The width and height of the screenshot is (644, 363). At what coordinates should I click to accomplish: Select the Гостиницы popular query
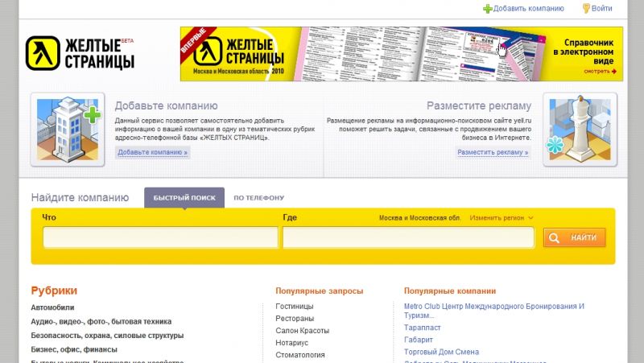(x=295, y=307)
